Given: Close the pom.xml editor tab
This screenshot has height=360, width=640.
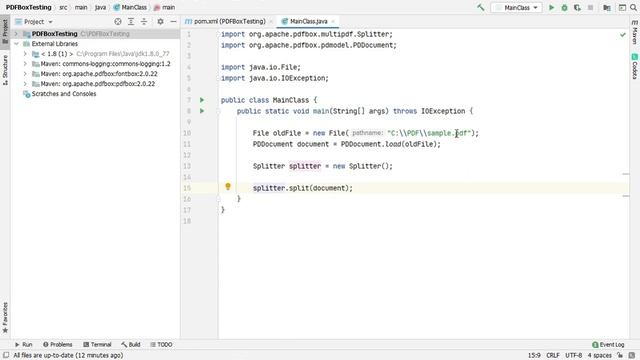Looking at the screenshot, I should (x=271, y=21).
